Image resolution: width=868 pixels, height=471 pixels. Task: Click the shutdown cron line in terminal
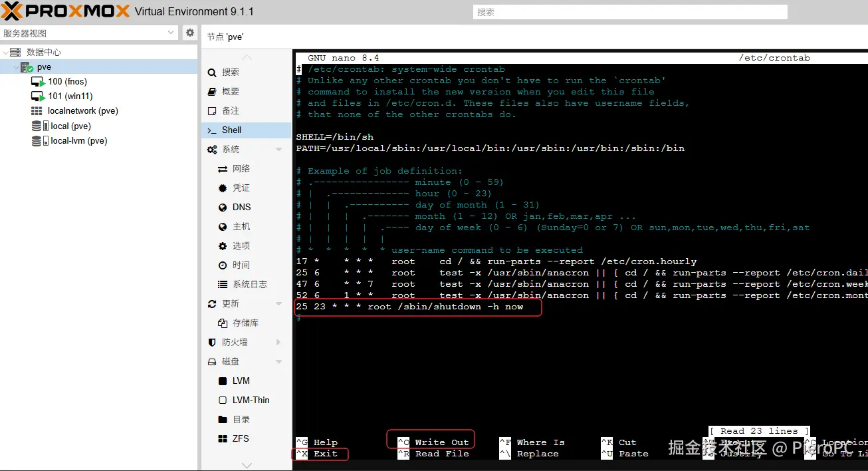[409, 307]
